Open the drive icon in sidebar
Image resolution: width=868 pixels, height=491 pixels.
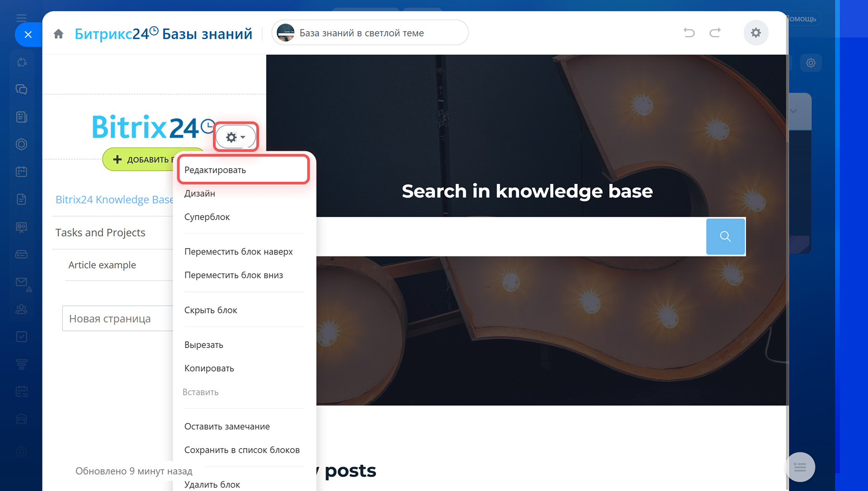click(21, 255)
